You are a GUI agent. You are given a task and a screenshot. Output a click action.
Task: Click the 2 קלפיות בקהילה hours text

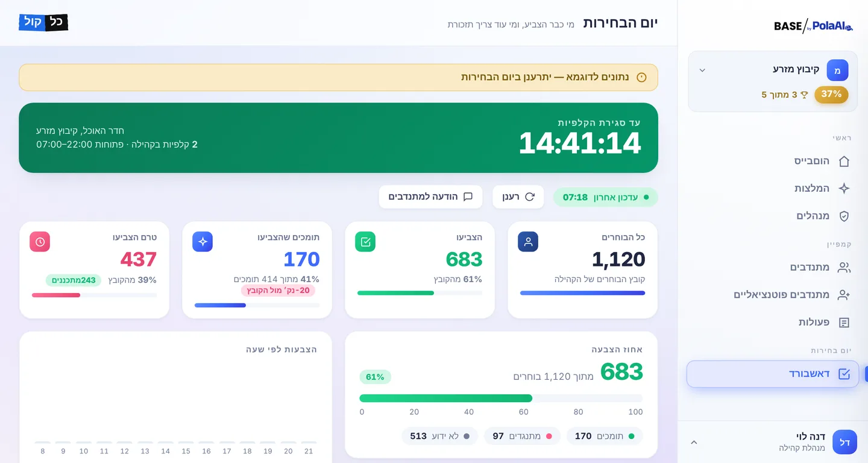pos(117,145)
